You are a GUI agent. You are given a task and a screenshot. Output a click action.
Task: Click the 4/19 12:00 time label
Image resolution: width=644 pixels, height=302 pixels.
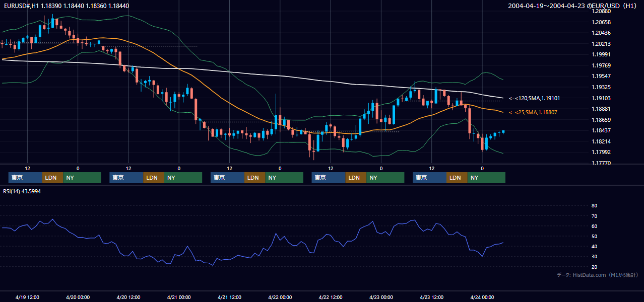27,297
